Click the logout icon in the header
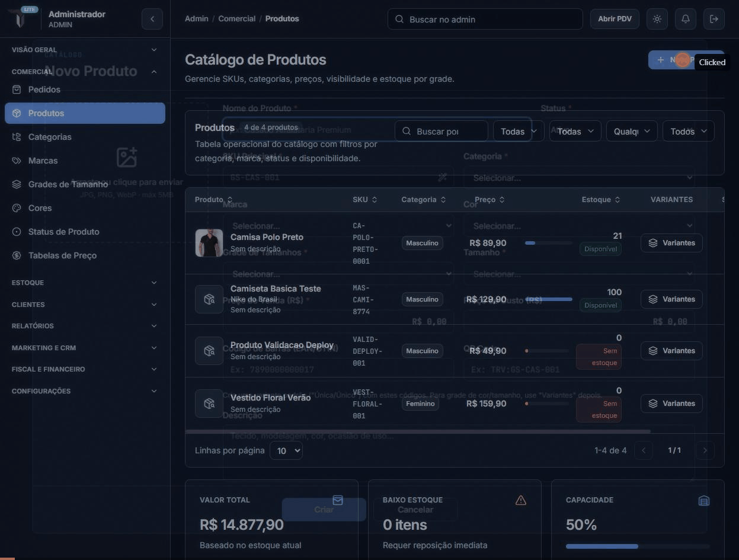Viewport: 739px width, 560px height. pos(714,19)
